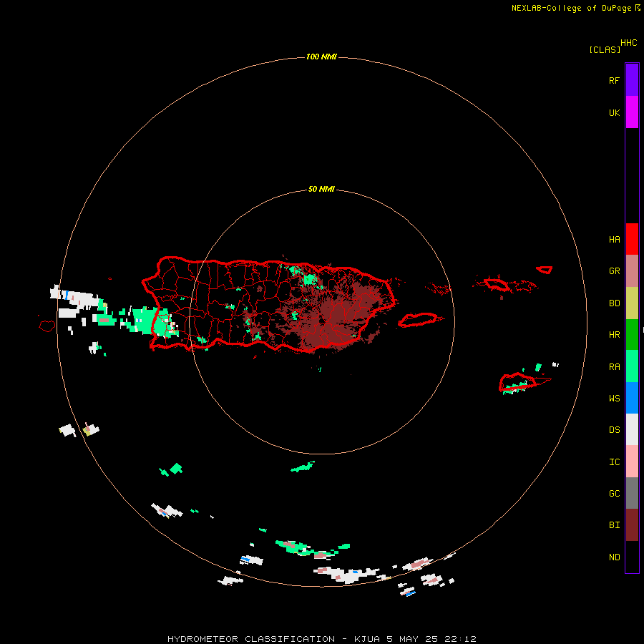Select the BD yellow legend swatch
The width and height of the screenshot is (644, 644).
click(632, 303)
